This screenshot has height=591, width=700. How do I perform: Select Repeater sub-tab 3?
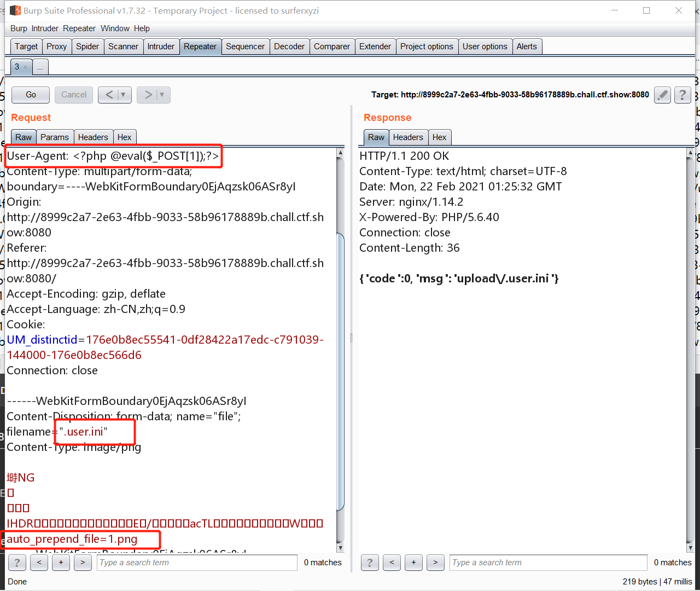point(17,67)
